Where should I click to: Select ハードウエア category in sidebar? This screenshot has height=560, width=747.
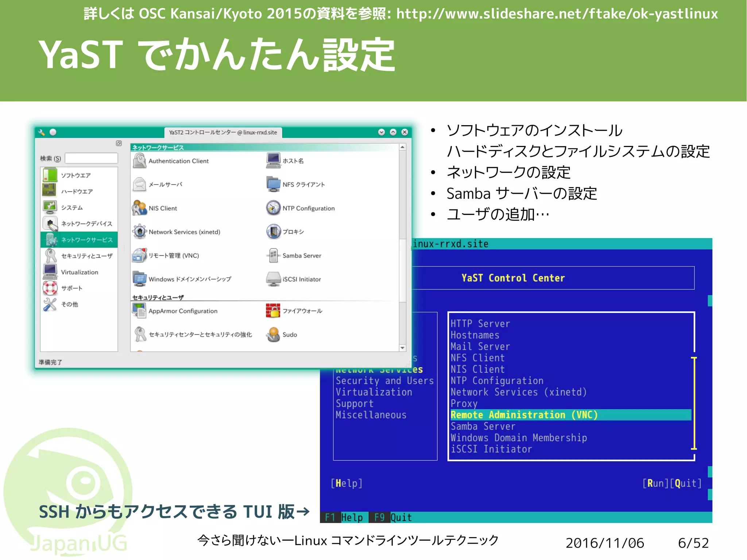point(79,191)
